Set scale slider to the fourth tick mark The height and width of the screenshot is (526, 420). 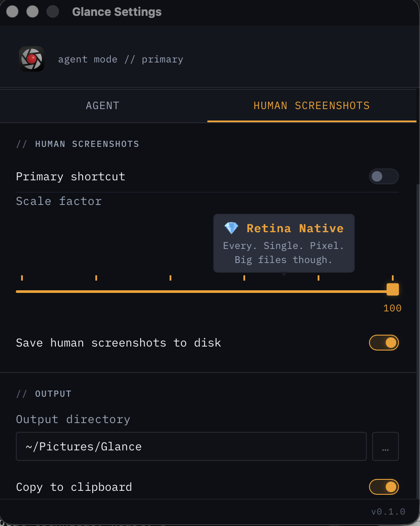coord(244,291)
